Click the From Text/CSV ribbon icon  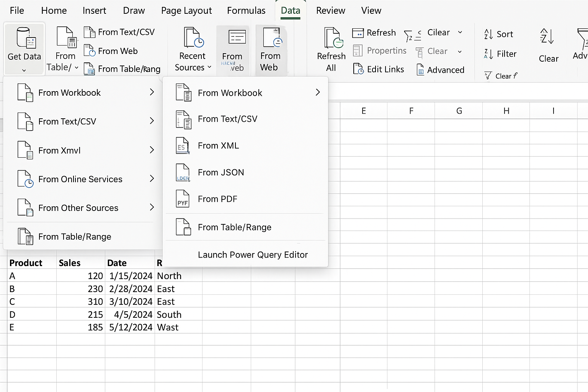(90, 32)
